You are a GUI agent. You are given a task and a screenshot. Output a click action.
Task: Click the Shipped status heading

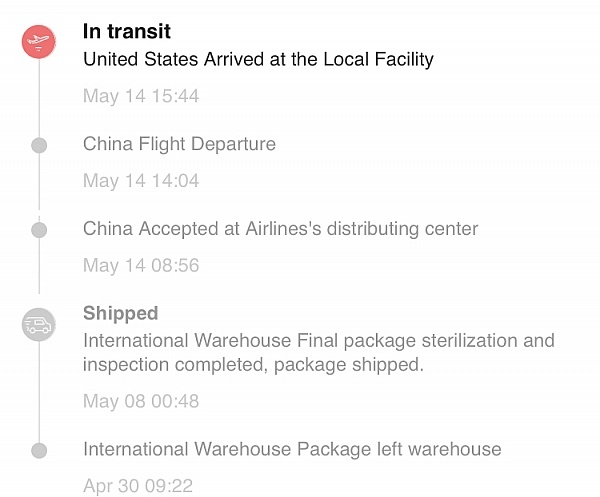tap(120, 313)
